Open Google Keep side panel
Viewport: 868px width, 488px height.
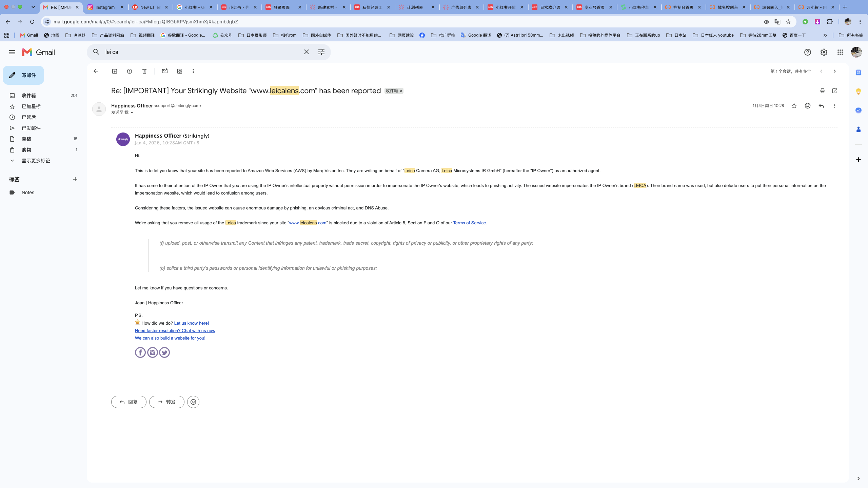[859, 91]
